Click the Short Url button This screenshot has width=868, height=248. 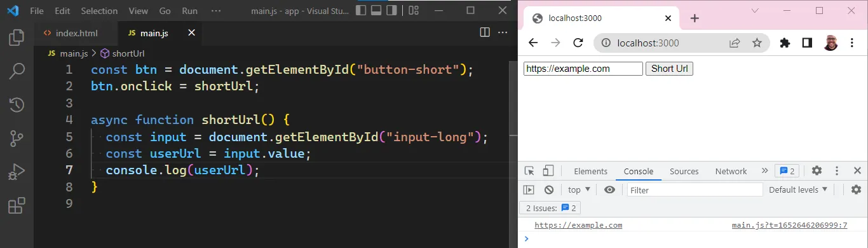669,69
